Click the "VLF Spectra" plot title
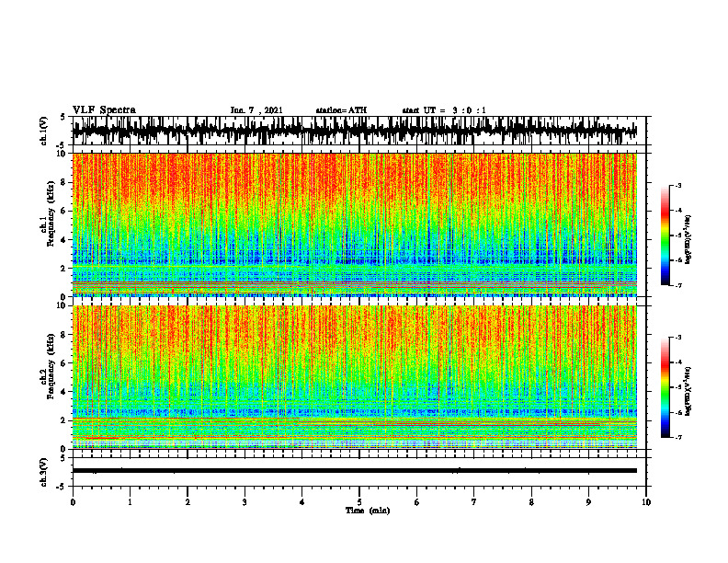728x563 pixels. coord(104,110)
